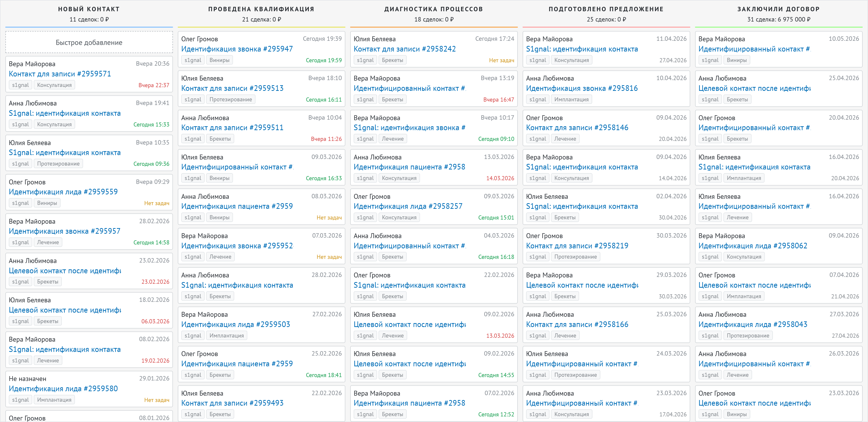Click the "18 сделок: 0 ₽" summary
868x422 pixels.
[x=434, y=20]
